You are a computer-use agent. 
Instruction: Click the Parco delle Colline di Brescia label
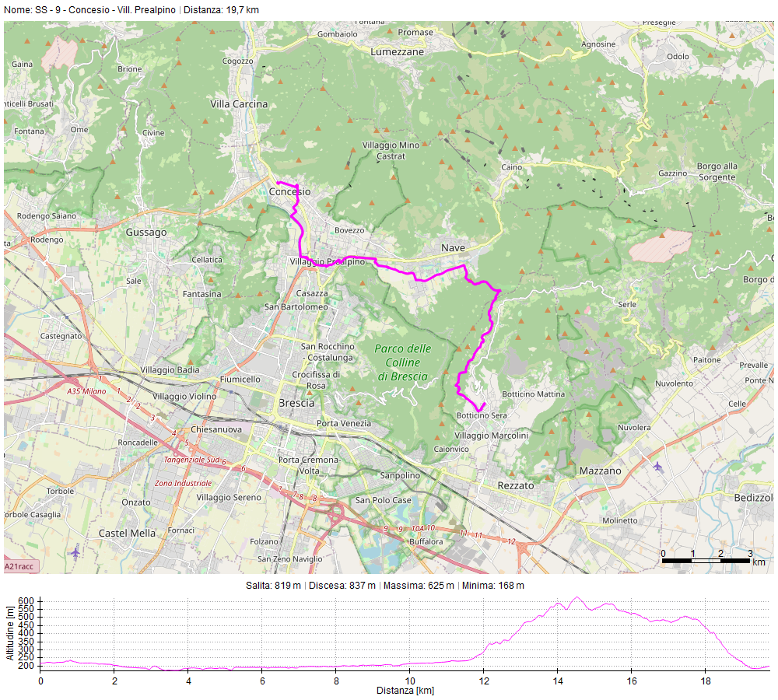pos(402,362)
